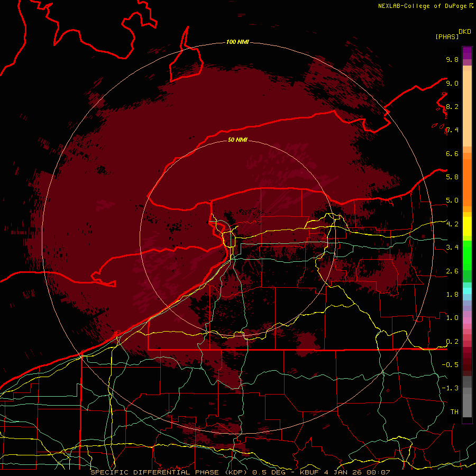Click the DKD unit label above legend
The width and height of the screenshot is (476, 476).
coord(465,32)
